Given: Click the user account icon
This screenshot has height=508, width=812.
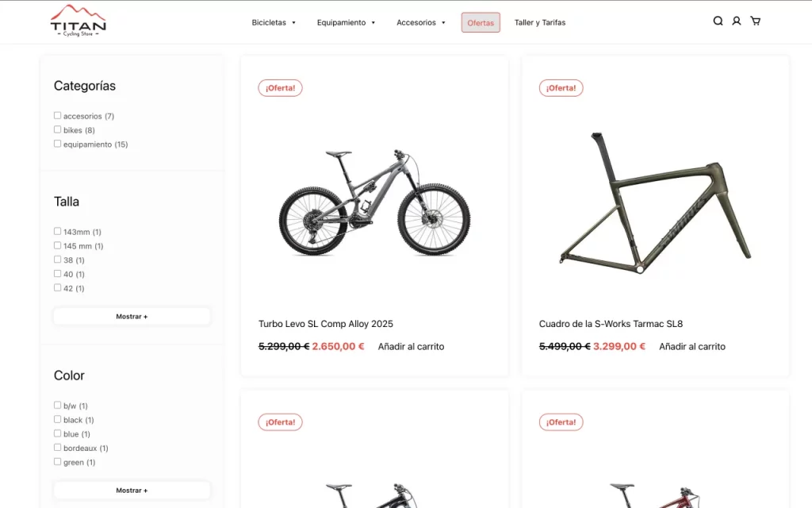Looking at the screenshot, I should (x=737, y=21).
